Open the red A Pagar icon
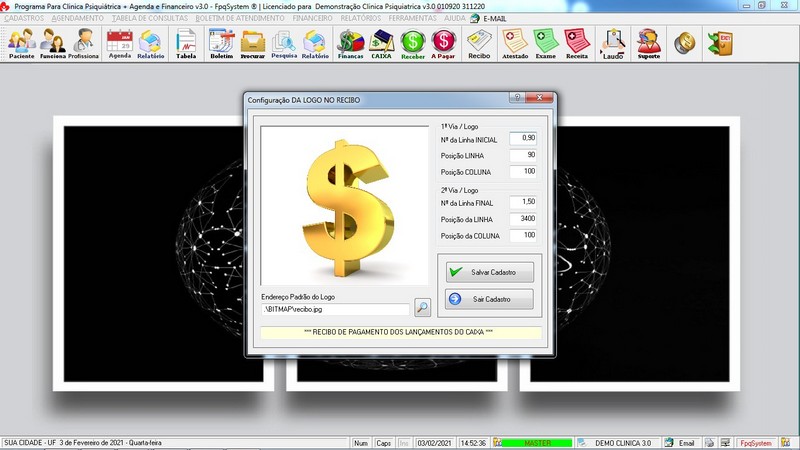 443,44
